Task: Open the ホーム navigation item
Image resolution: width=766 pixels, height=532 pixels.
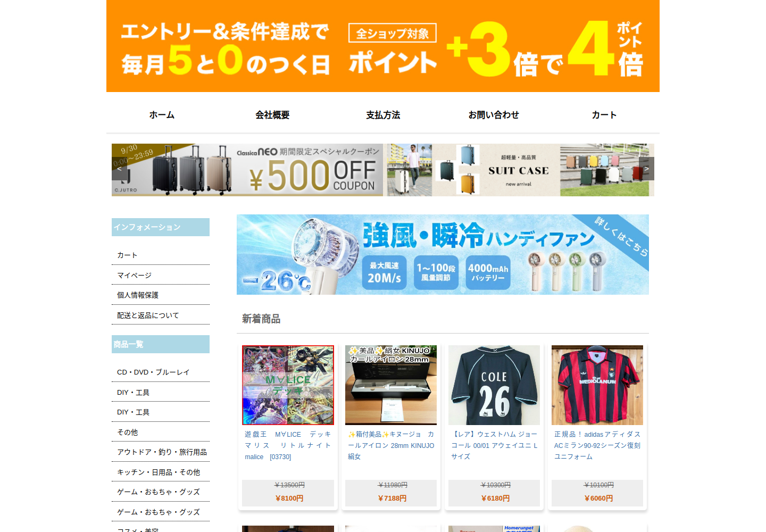Action: click(162, 115)
